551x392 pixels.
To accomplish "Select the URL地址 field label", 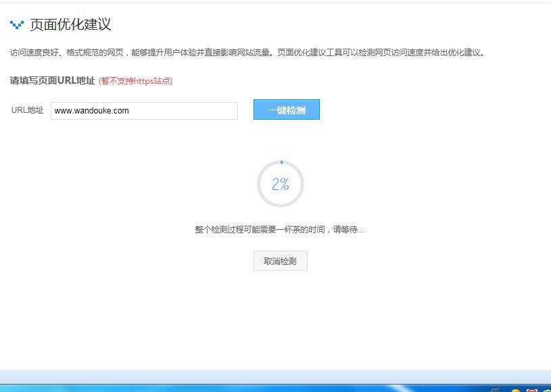I will (x=26, y=110).
